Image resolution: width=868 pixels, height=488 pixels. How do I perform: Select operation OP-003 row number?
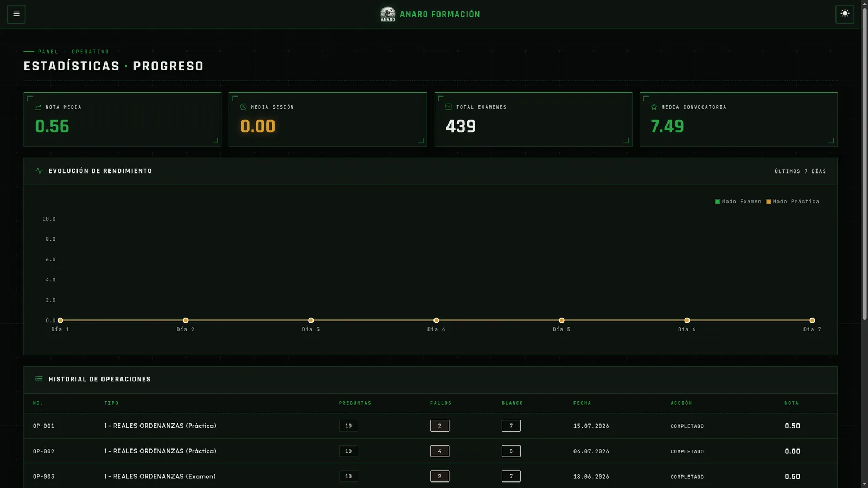(x=44, y=477)
